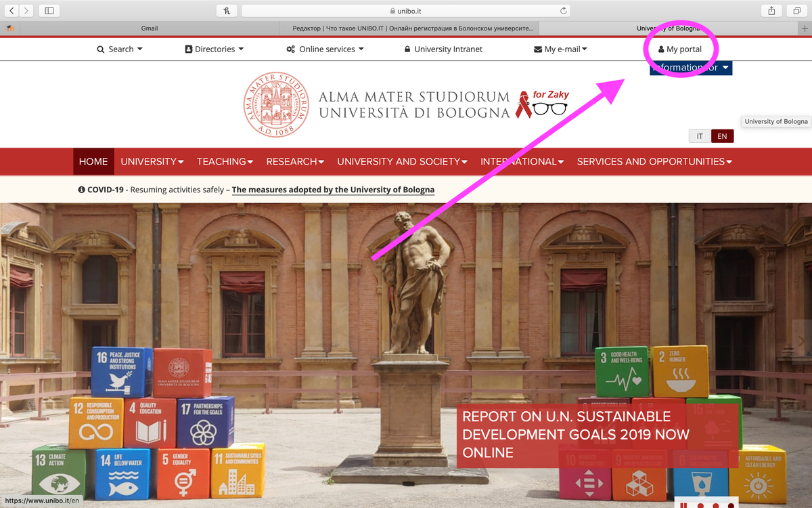Open My portal login link
Viewport: 812px width, 508px height.
pos(680,49)
